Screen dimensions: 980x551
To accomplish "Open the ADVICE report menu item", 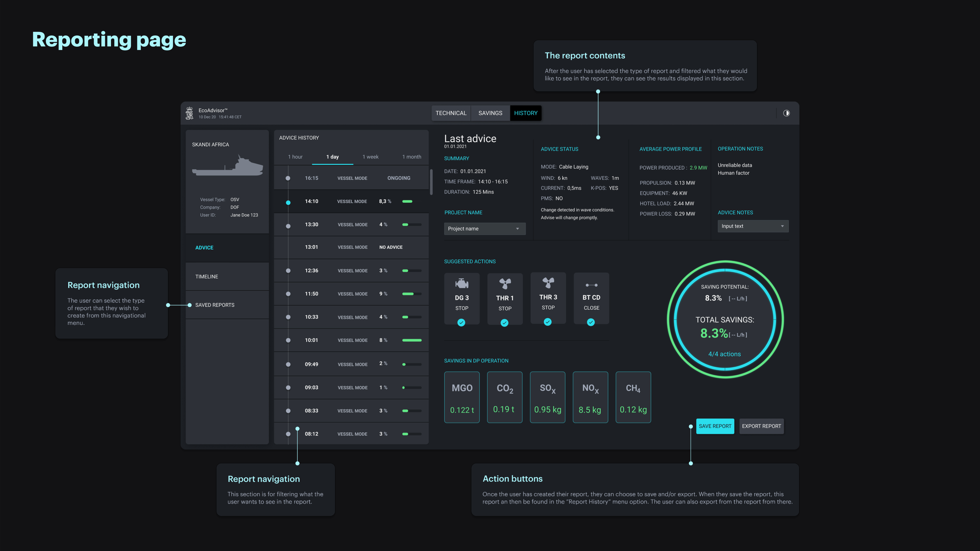I will [227, 247].
